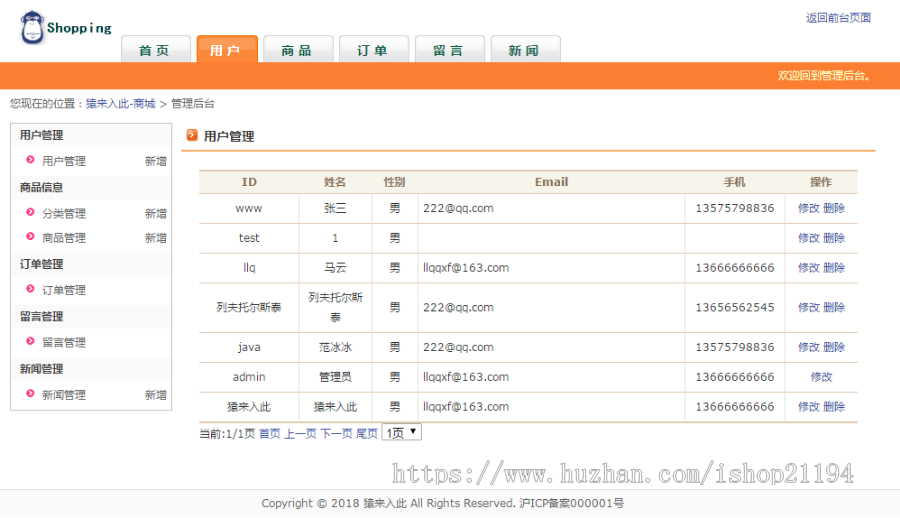Click the 操作 column header
Screen dimensions: 900x518
point(821,182)
